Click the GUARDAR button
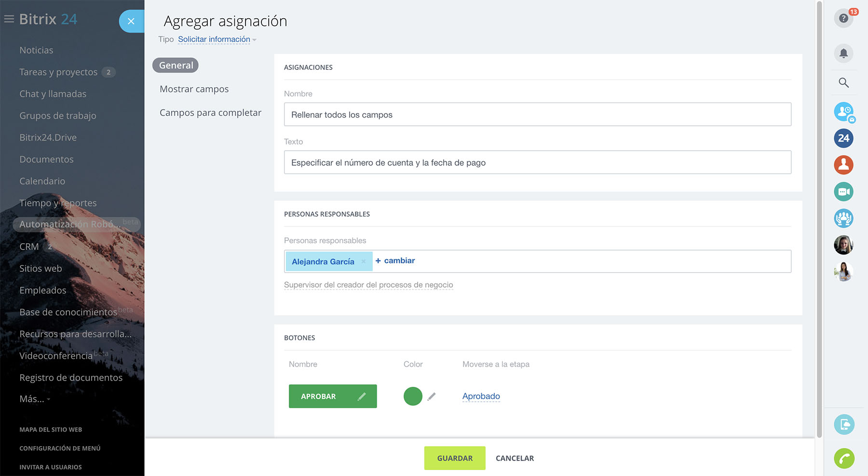The width and height of the screenshot is (868, 476). (454, 458)
